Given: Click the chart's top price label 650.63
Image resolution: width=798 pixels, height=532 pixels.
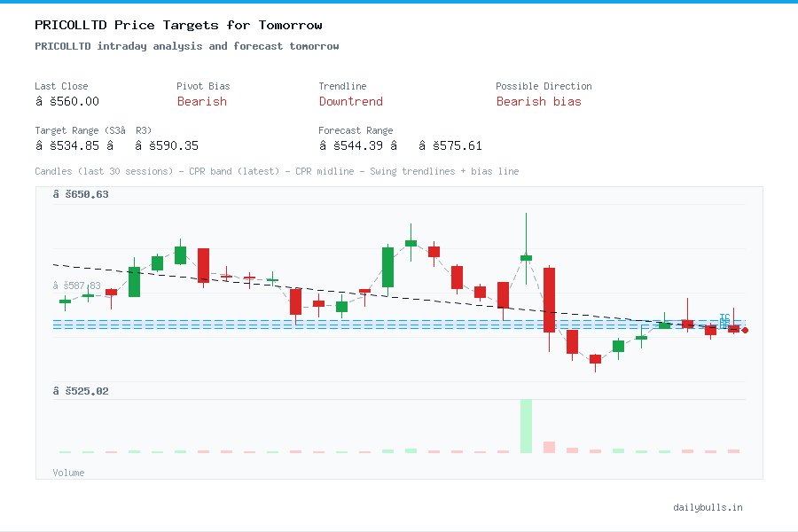Looking at the screenshot, I should click(x=81, y=194).
